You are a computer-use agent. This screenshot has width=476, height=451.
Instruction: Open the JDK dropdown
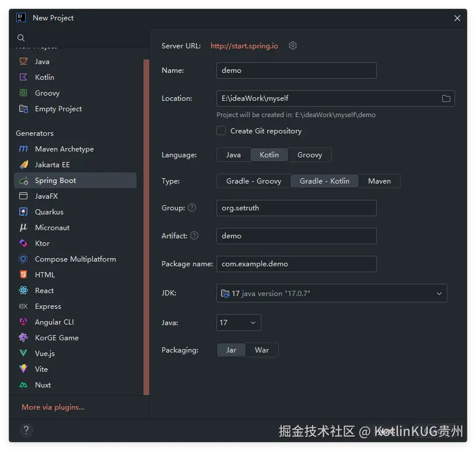[331, 293]
